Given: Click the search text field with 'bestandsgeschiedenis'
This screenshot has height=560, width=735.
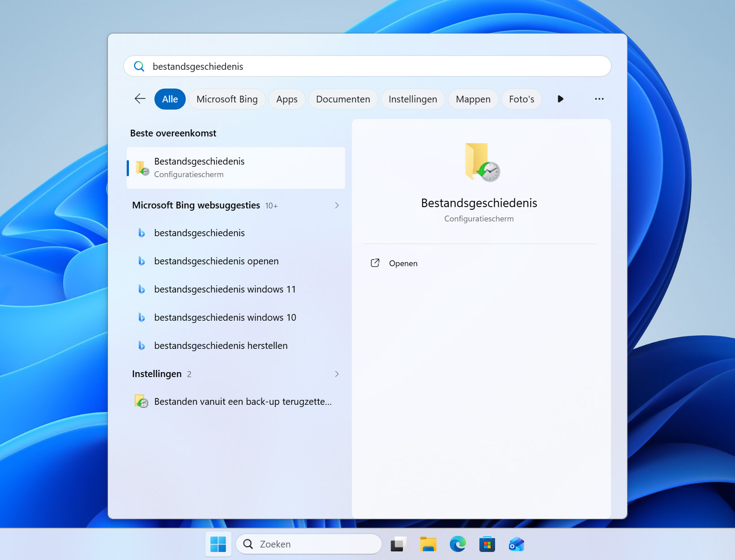Looking at the screenshot, I should click(x=367, y=66).
